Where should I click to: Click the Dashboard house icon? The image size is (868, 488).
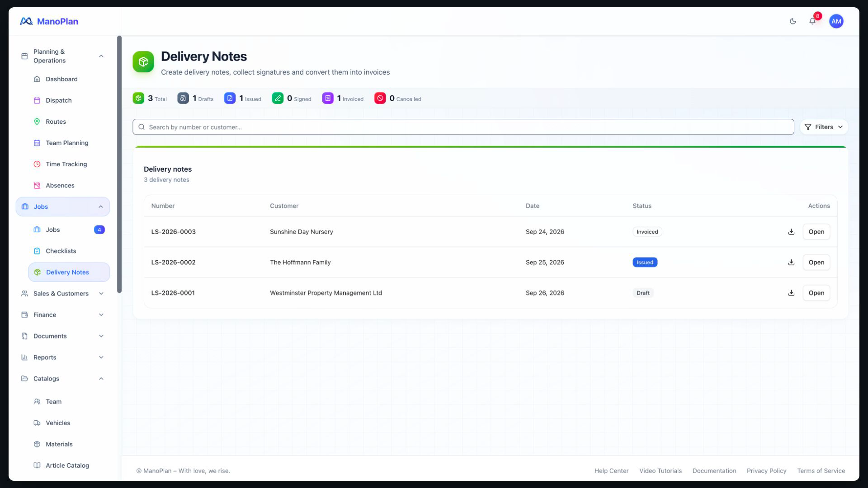point(37,79)
